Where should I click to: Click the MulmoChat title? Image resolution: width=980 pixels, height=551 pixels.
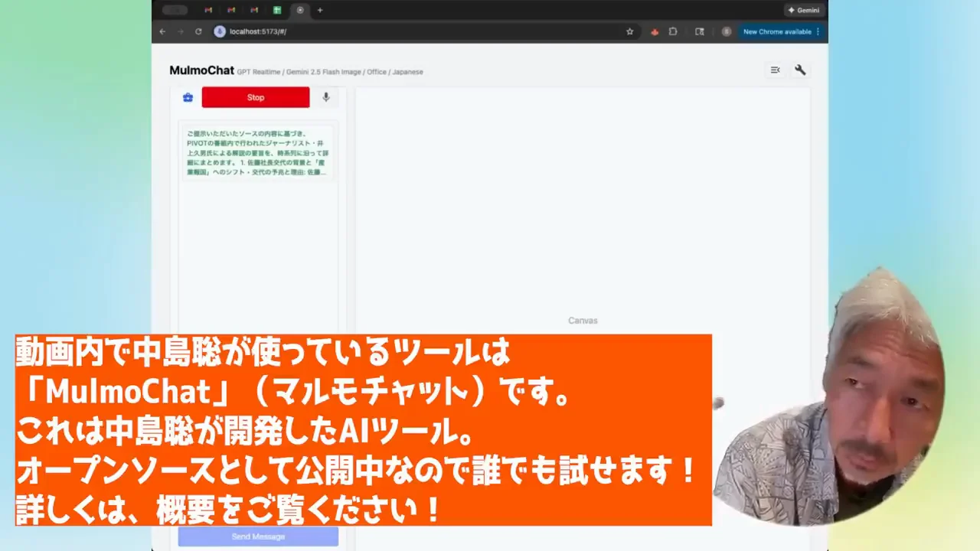201,70
